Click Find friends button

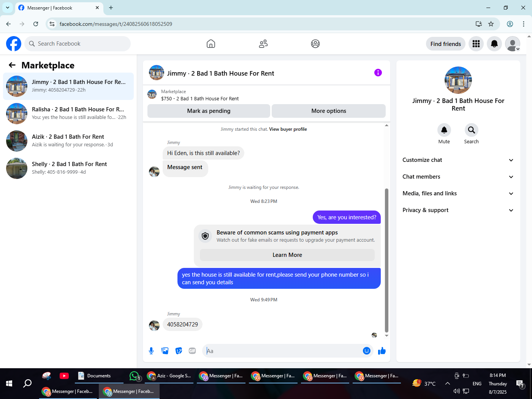(446, 44)
